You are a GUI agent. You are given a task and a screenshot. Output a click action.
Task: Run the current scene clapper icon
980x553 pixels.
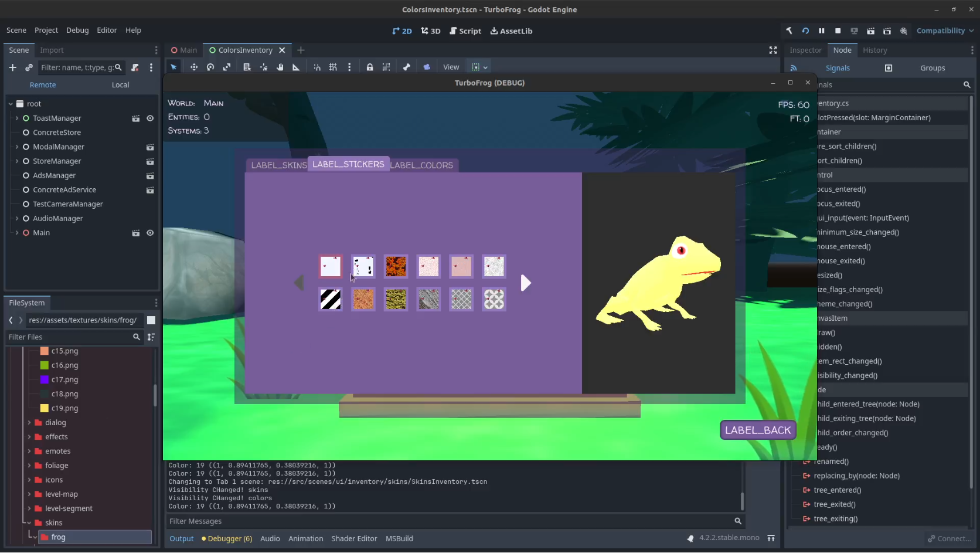click(x=871, y=30)
